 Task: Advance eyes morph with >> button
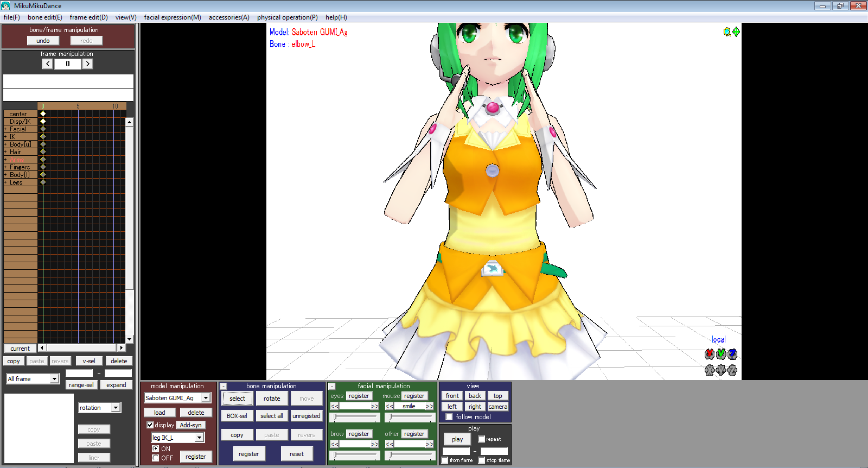tap(375, 406)
